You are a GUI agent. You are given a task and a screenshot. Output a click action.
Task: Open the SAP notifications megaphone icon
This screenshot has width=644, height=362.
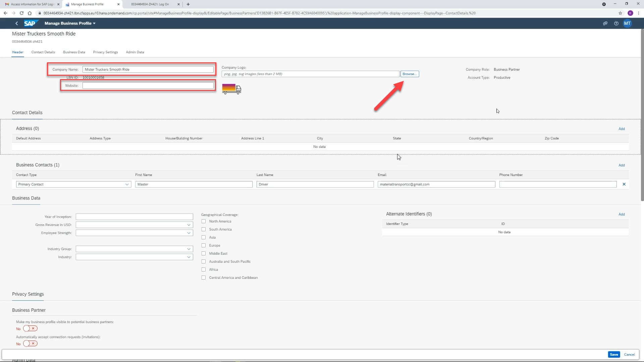click(x=605, y=23)
